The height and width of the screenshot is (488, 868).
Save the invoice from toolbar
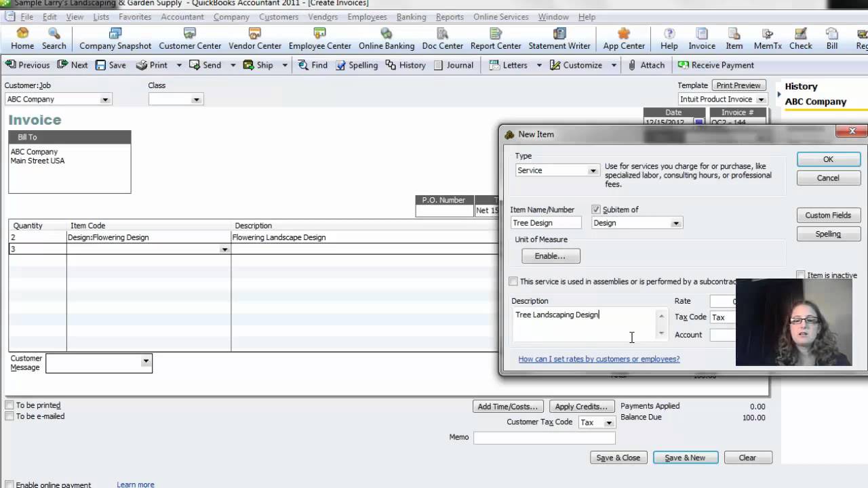(111, 65)
